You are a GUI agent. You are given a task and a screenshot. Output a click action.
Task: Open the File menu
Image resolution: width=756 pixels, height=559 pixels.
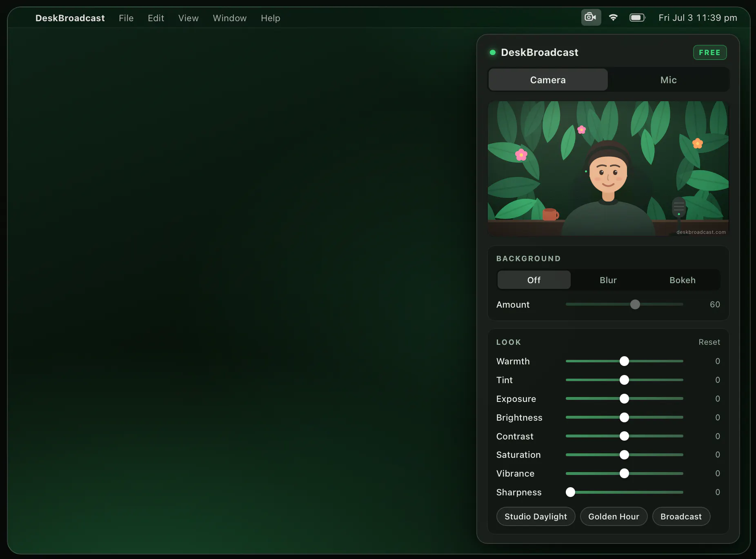tap(126, 18)
